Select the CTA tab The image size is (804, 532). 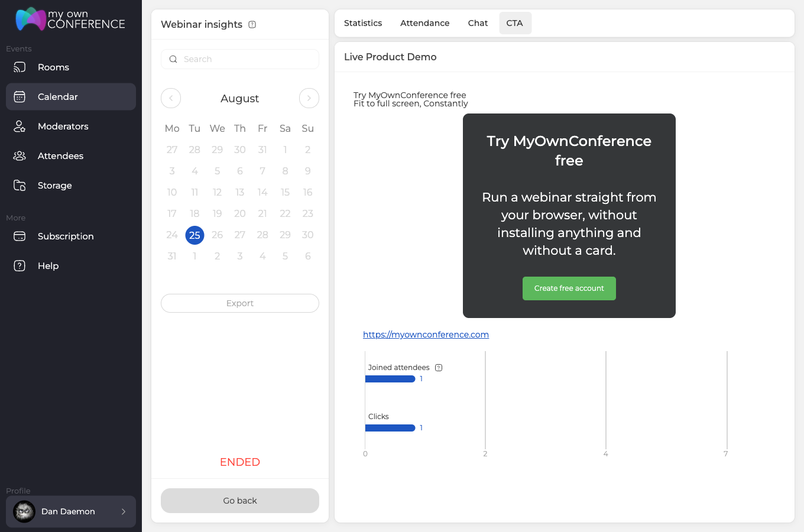coord(515,23)
